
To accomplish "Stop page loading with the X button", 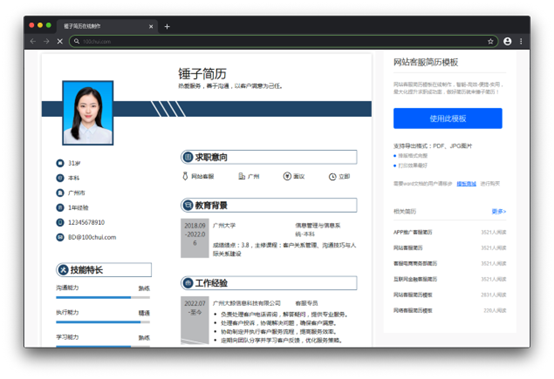I will (x=60, y=41).
